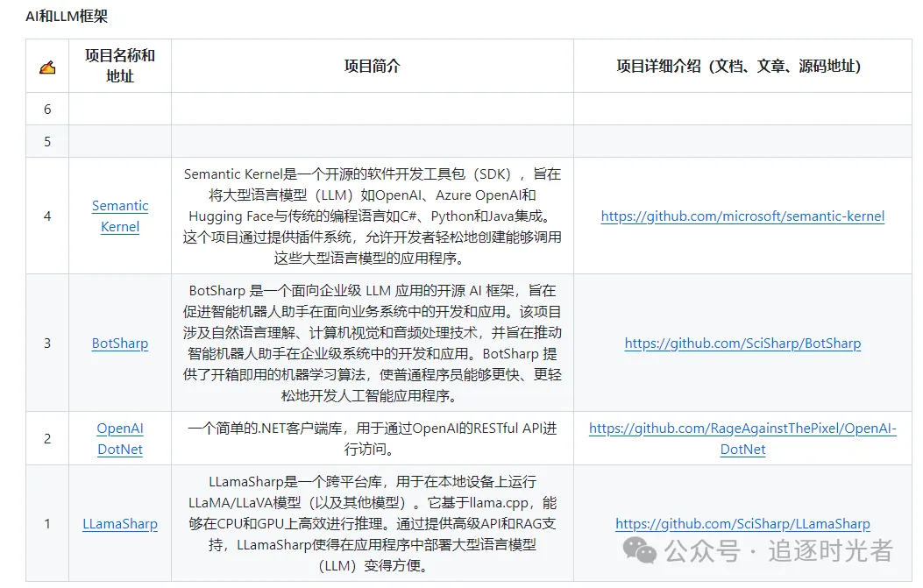Click the empty cell in row 5
This screenshot has width=923, height=588.
372,140
